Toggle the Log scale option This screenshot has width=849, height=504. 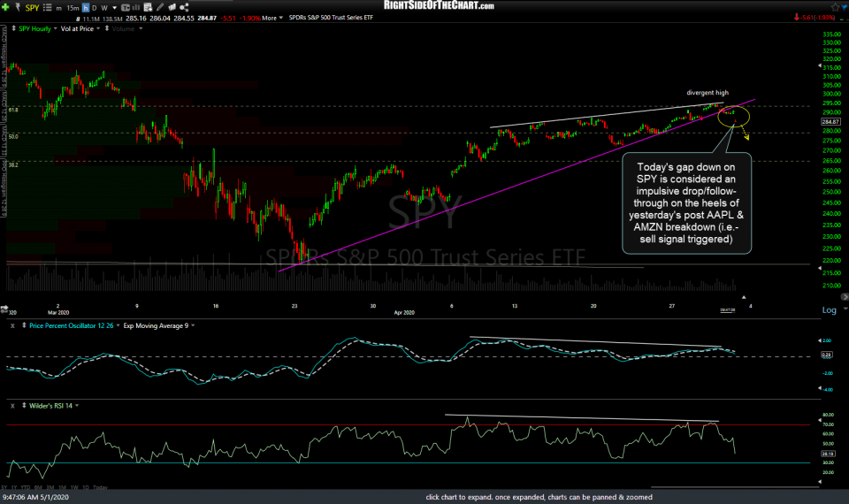coord(829,309)
